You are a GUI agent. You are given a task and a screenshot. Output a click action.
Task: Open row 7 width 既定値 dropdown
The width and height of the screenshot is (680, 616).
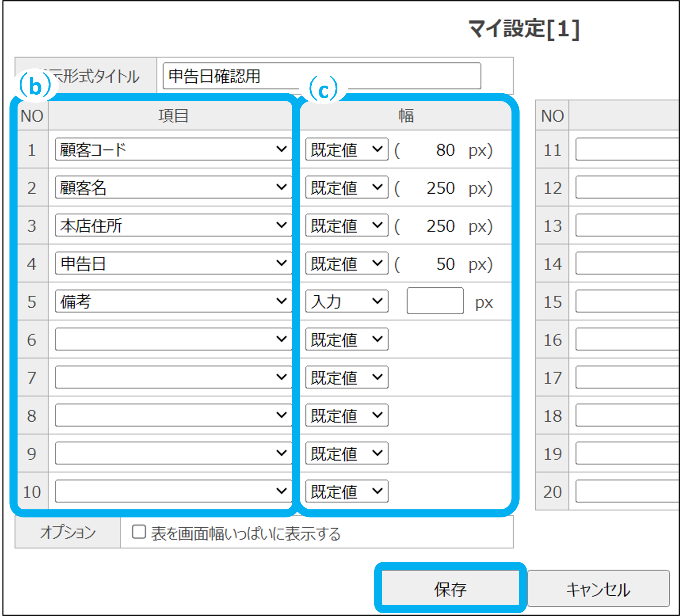(x=346, y=377)
